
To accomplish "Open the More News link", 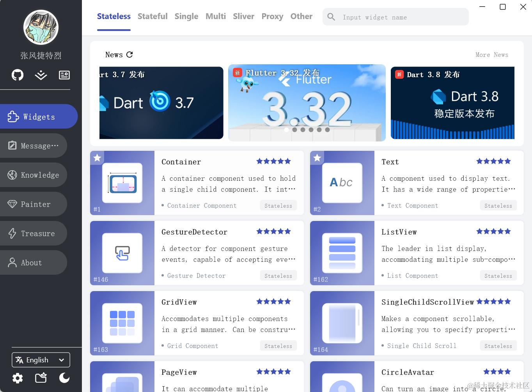I will [492, 55].
